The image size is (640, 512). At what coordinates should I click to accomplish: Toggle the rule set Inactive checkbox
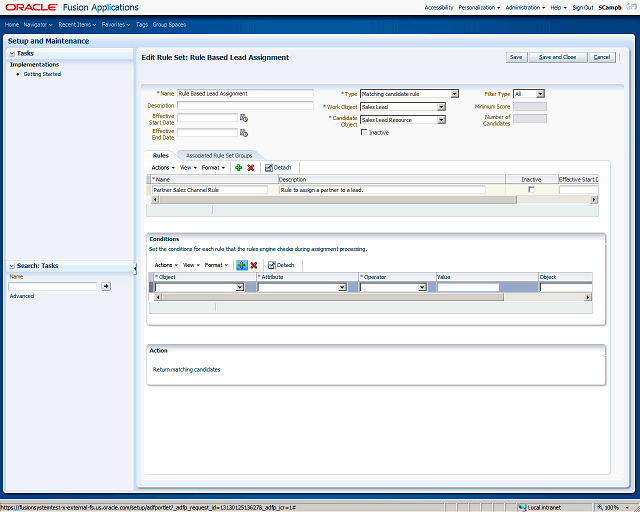coord(364,132)
